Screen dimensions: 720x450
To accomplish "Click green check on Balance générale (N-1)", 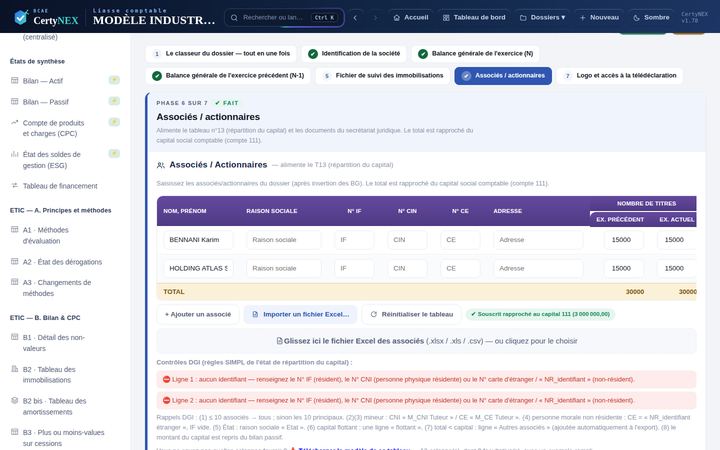I will click(x=157, y=76).
